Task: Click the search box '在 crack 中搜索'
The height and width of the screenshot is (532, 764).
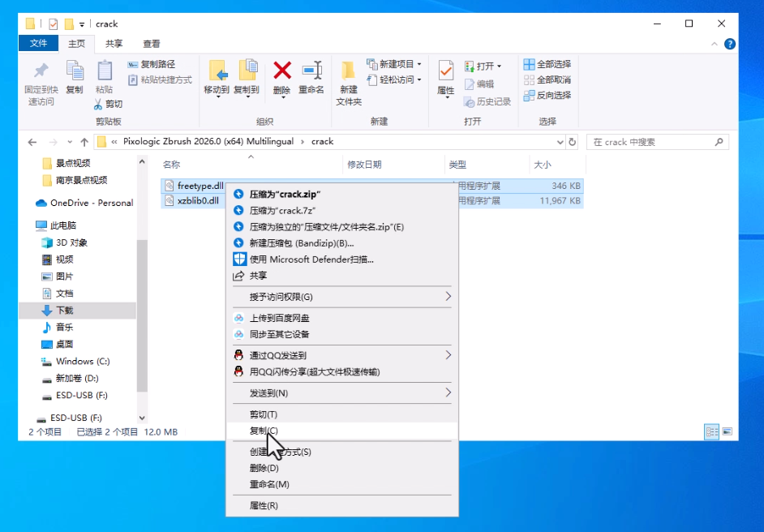Action: pos(658,142)
